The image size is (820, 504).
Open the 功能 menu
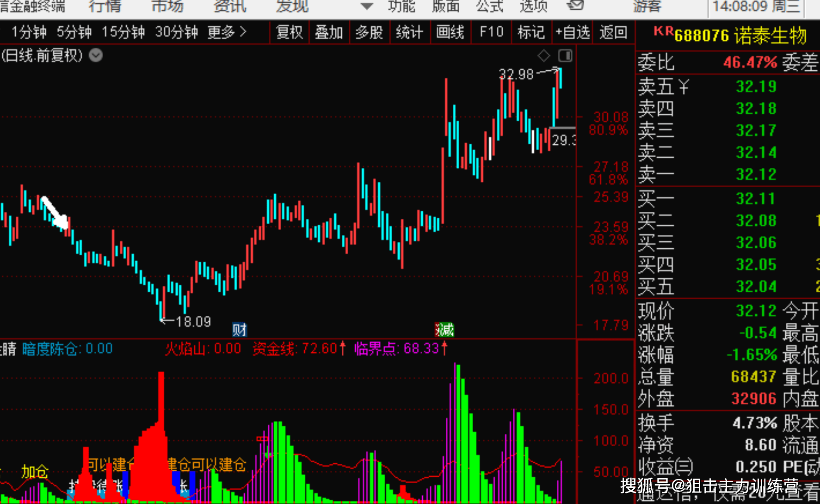(401, 6)
